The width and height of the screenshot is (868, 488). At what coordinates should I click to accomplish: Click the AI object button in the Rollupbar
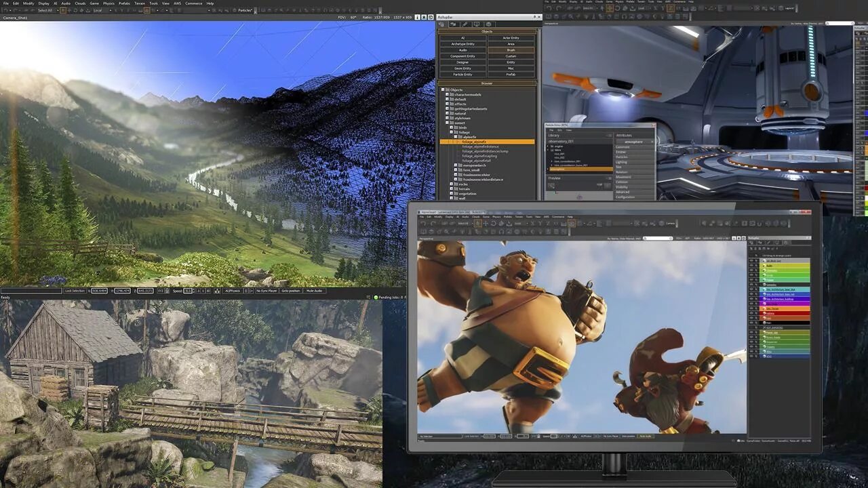[x=463, y=38]
